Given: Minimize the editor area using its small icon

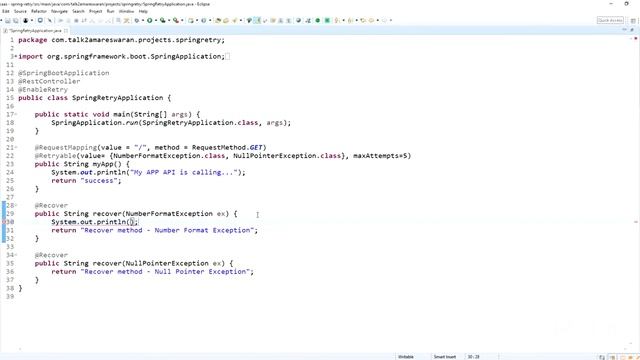Looking at the screenshot, I should tap(624, 30).
